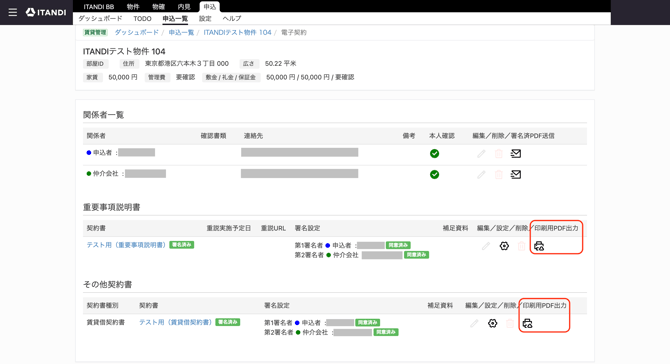Go to 申込一覧 breadcrumb link
This screenshot has width=670, height=364.
(x=181, y=32)
